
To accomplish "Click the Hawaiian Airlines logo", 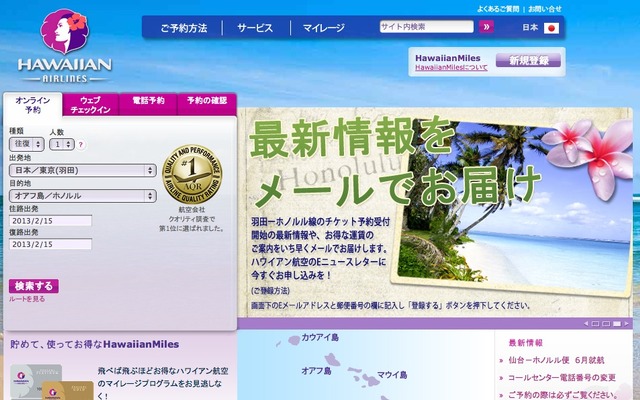I will coord(64,46).
